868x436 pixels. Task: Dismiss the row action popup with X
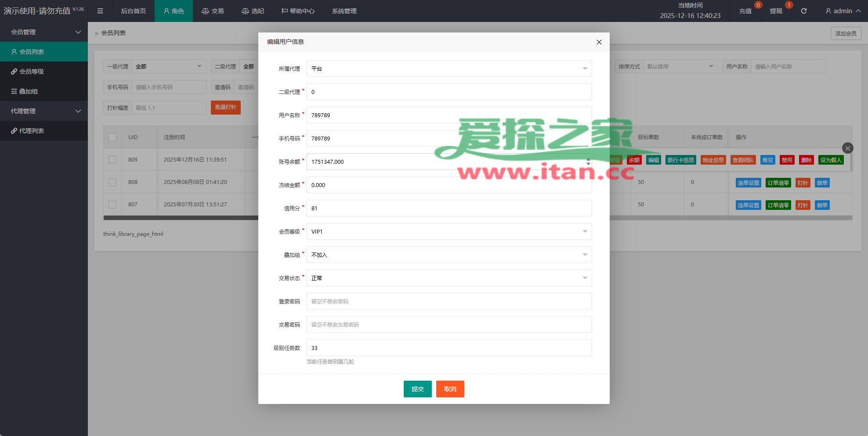click(847, 148)
